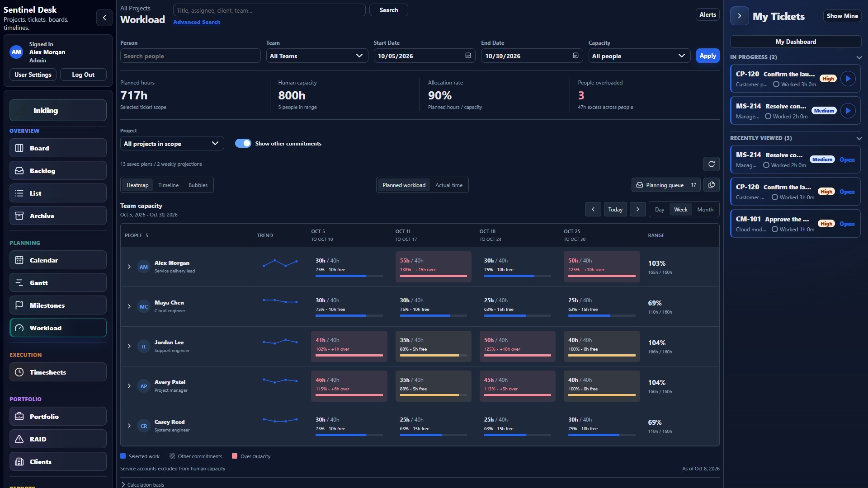Open Timesheets in sidebar
This screenshot has height=488, width=868.
click(x=58, y=372)
